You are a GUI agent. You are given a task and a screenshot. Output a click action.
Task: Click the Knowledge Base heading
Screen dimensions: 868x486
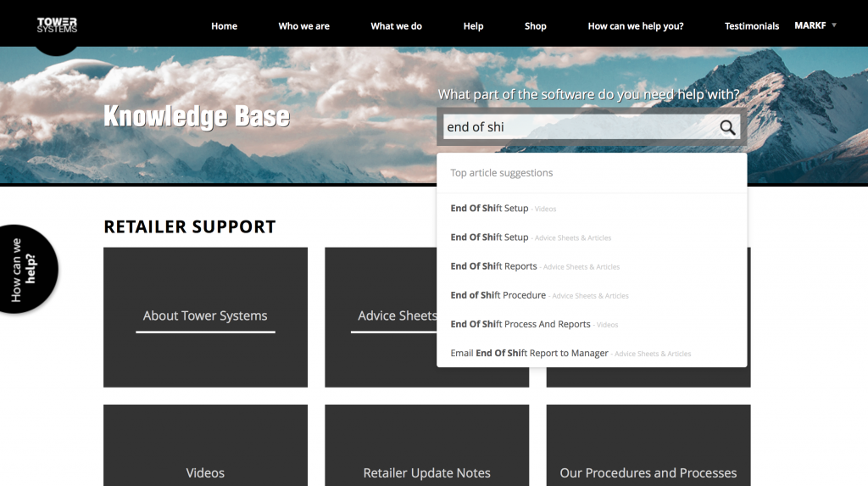coord(197,116)
